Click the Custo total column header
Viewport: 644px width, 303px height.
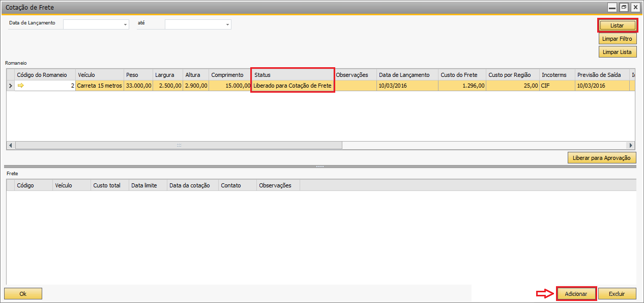coord(110,185)
